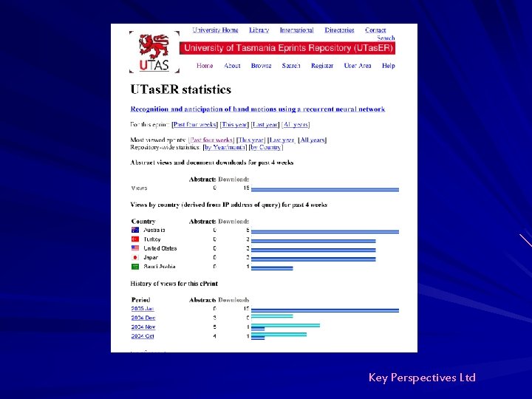This screenshot has height=399, width=532.
Task: Click the red UTasER repository title banner
Action: [x=287, y=48]
